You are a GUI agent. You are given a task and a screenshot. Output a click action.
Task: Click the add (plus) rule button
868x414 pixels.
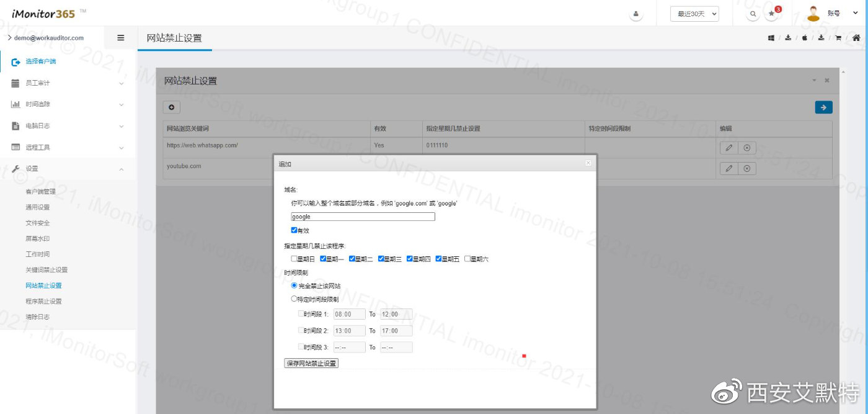coord(172,107)
